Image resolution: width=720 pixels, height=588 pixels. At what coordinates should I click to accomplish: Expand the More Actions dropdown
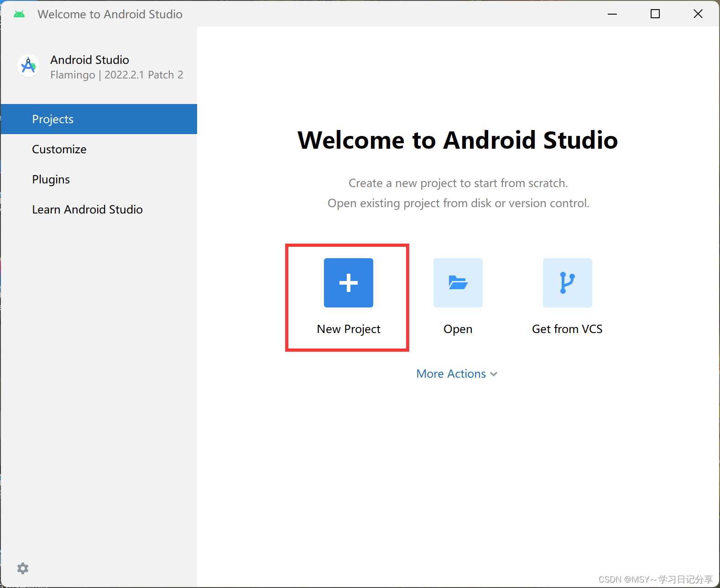click(457, 374)
